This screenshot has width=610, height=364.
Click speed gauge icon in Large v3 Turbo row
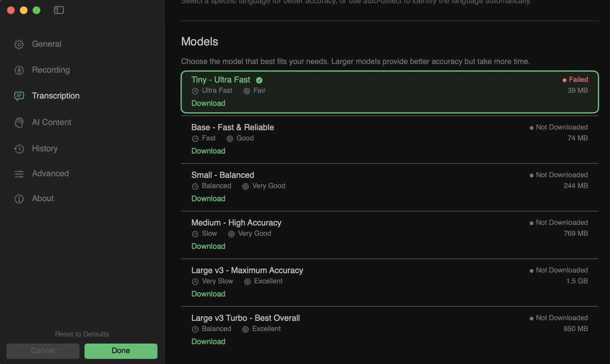click(195, 329)
